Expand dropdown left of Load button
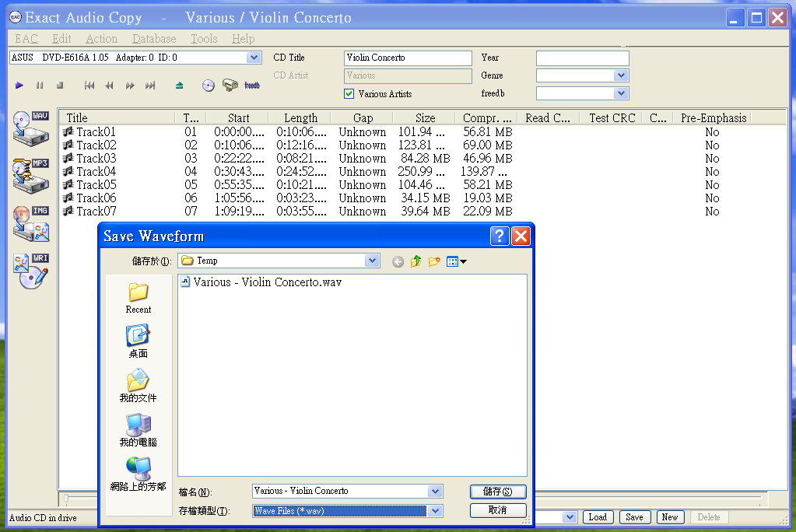 point(570,517)
